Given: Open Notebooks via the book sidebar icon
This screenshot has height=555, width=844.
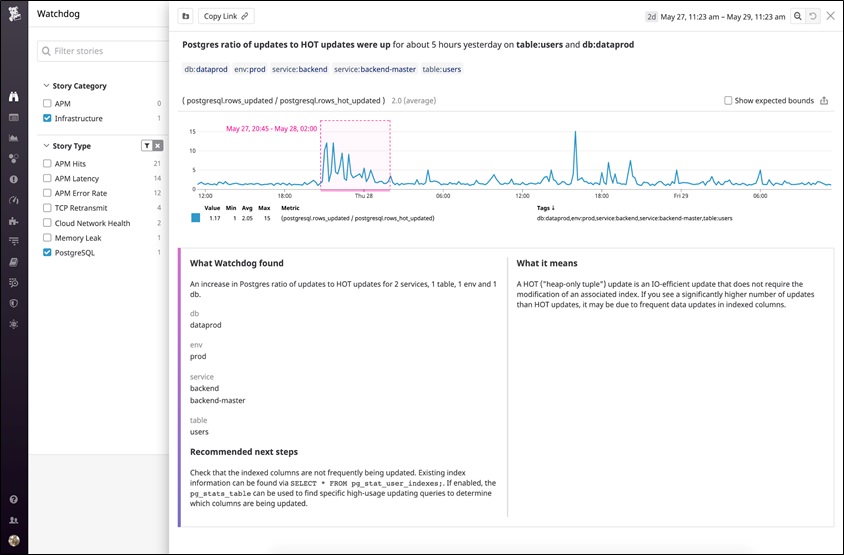Looking at the screenshot, I should pos(14,262).
